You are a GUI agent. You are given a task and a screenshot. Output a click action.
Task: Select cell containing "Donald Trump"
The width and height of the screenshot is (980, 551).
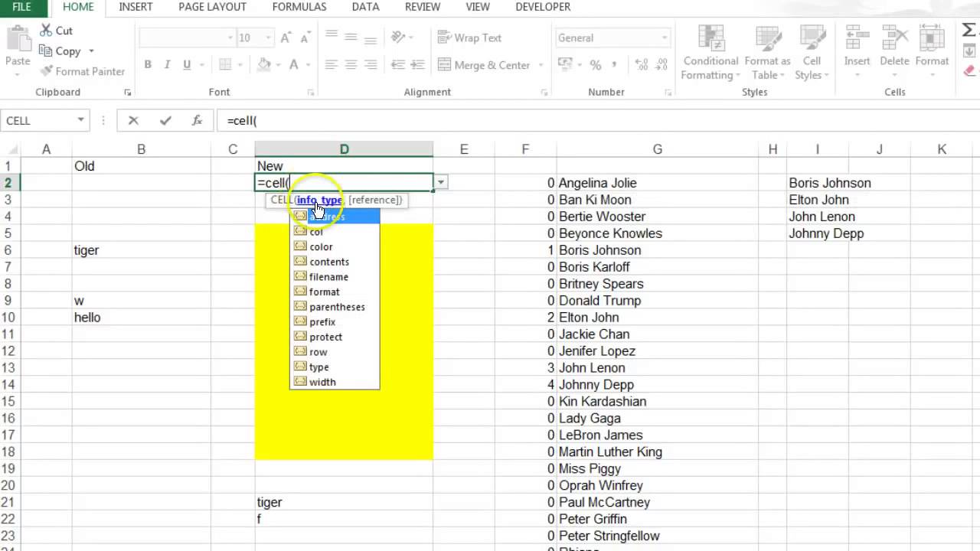pyautogui.click(x=657, y=300)
